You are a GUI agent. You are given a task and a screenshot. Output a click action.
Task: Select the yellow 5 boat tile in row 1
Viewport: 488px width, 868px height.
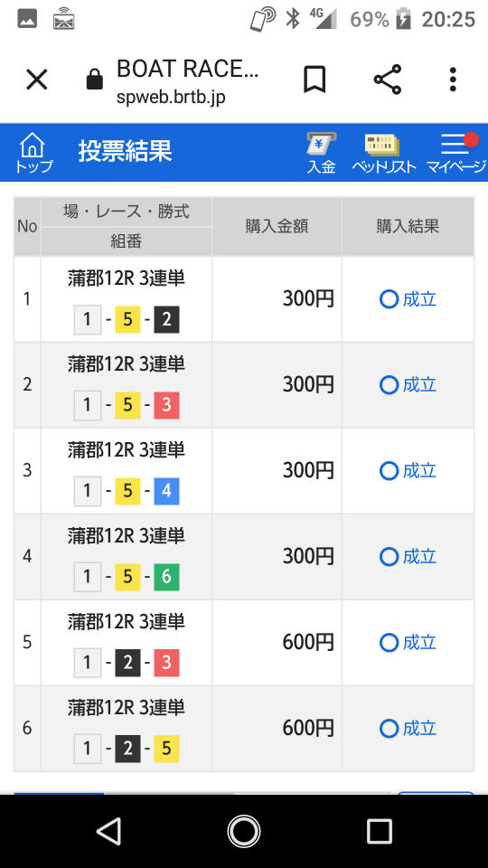pos(127,320)
